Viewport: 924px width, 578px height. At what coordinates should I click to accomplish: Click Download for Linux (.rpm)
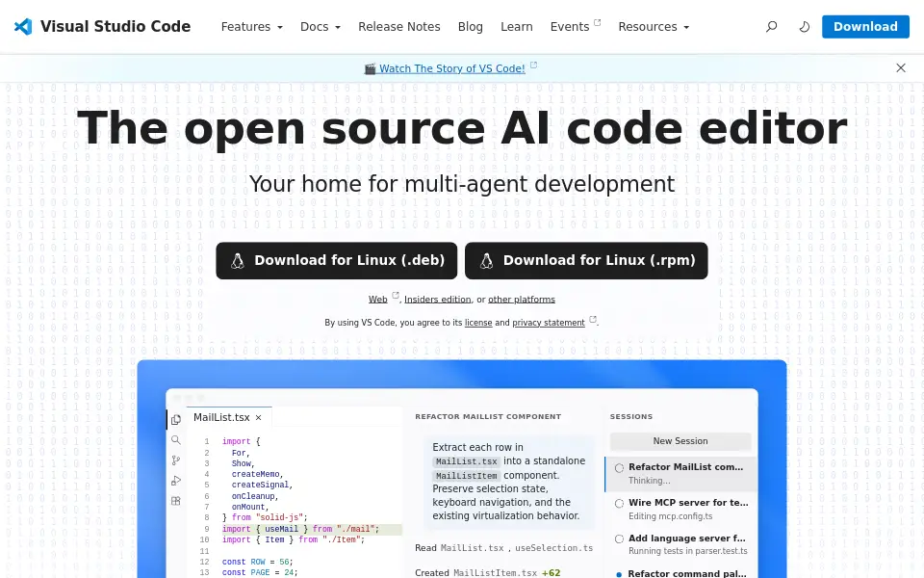click(x=586, y=261)
